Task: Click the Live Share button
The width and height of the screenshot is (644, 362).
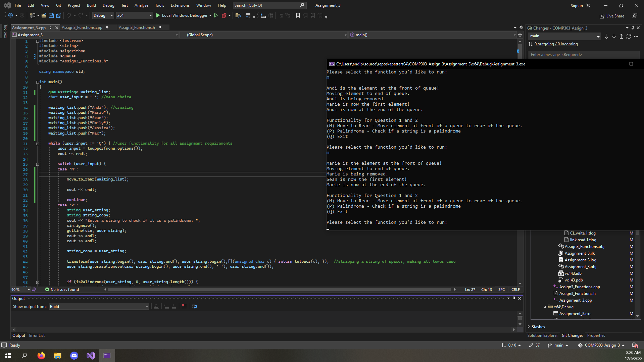Action: point(612,16)
